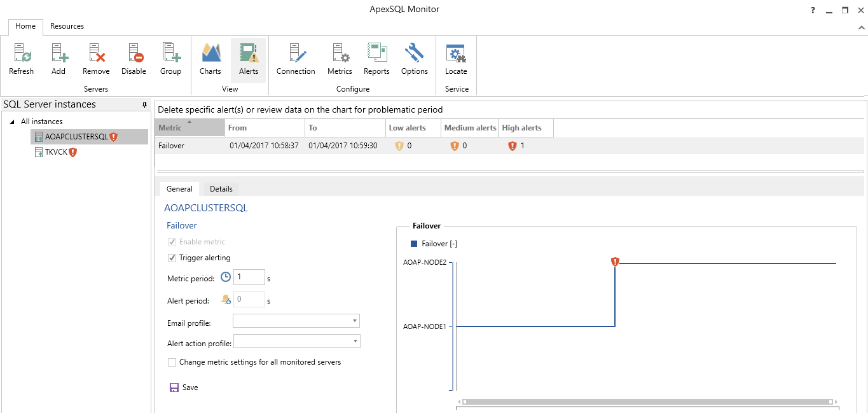Viewport: 868px width, 413px height.
Task: Open the Reports tool
Action: pos(376,59)
